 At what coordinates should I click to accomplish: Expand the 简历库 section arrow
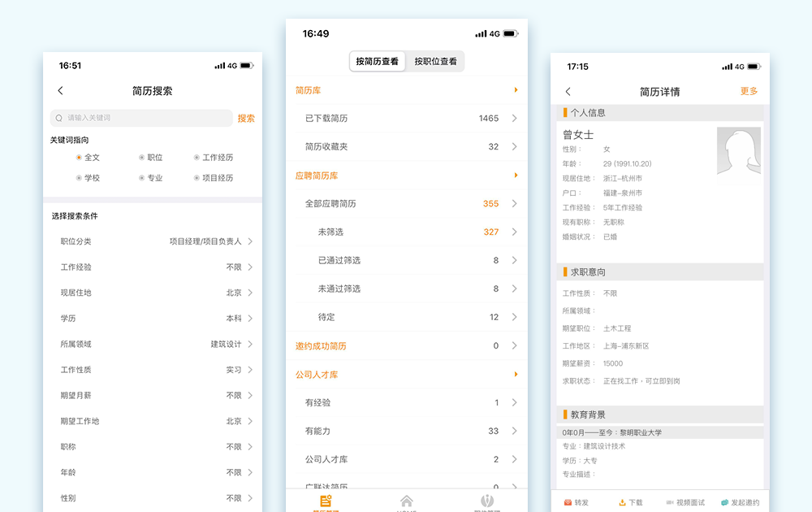516,90
